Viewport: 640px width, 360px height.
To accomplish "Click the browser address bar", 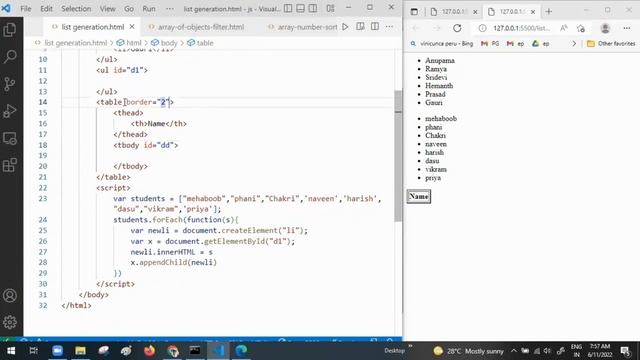I will 521,28.
